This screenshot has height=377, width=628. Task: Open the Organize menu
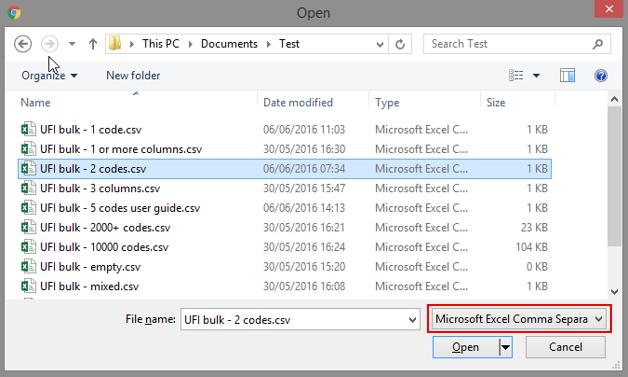(x=49, y=75)
